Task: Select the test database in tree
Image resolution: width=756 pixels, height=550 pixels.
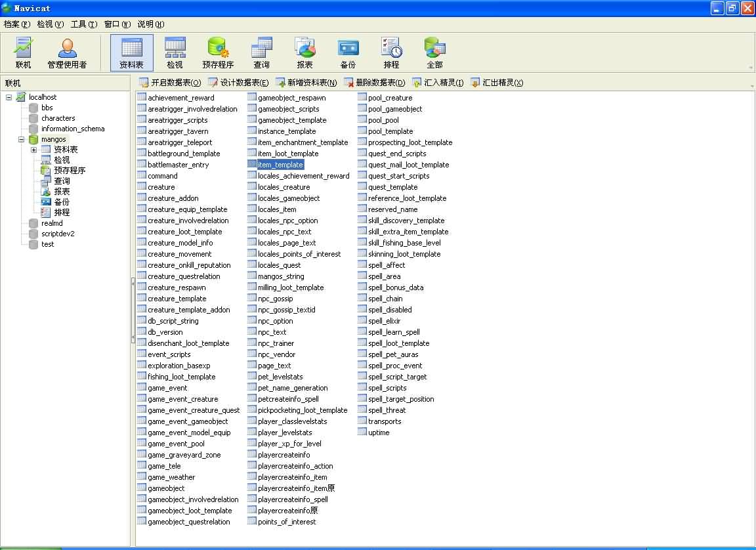Action: point(47,244)
